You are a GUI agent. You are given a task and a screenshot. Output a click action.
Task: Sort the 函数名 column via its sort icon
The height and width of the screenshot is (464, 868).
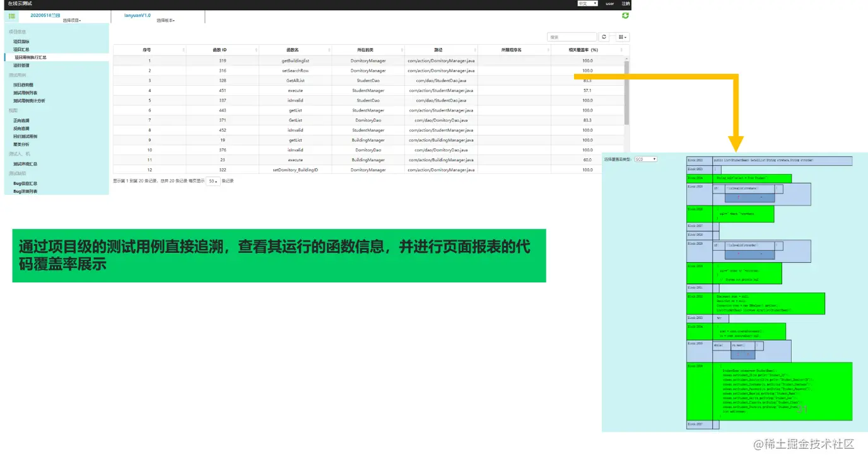[x=329, y=50]
